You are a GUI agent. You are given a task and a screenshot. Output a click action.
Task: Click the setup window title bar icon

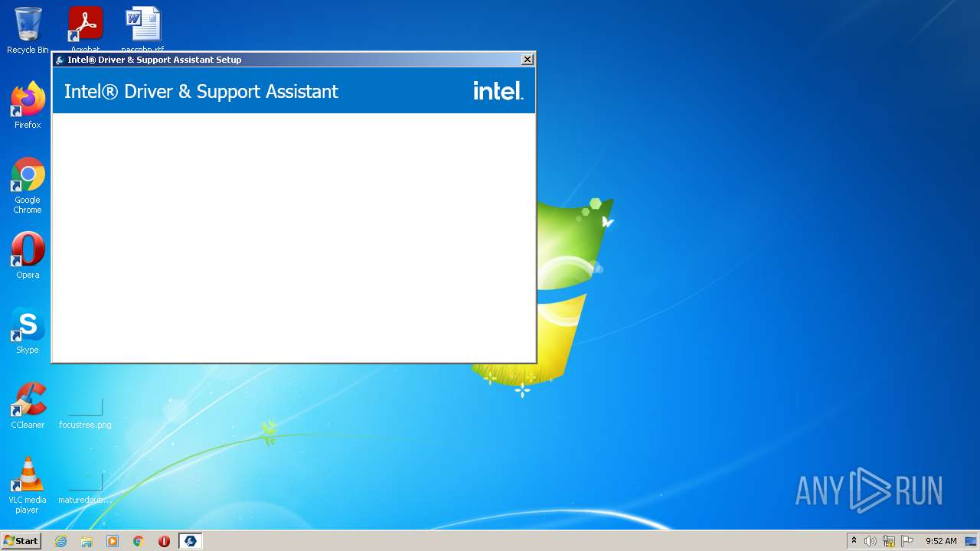coord(60,60)
